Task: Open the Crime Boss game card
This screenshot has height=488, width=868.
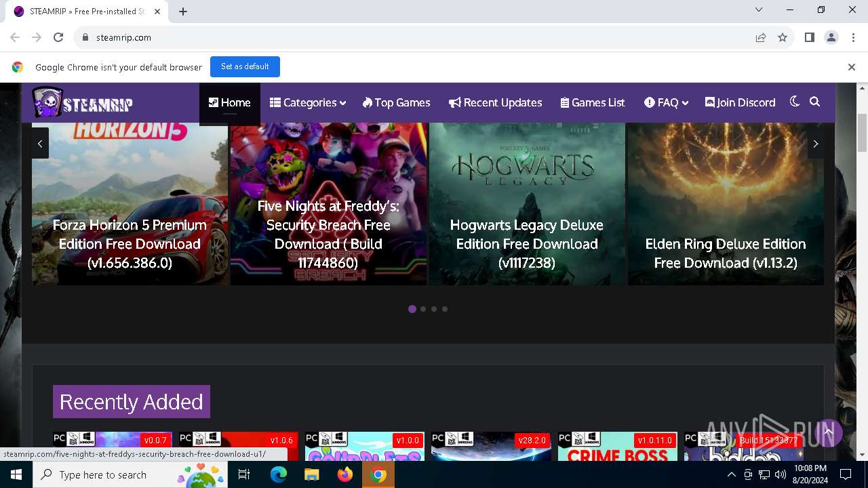Action: click(617, 446)
